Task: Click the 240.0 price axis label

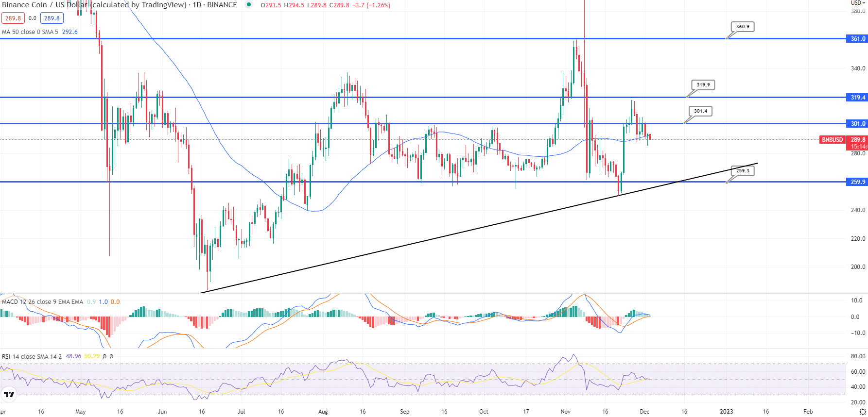Action: click(x=858, y=210)
